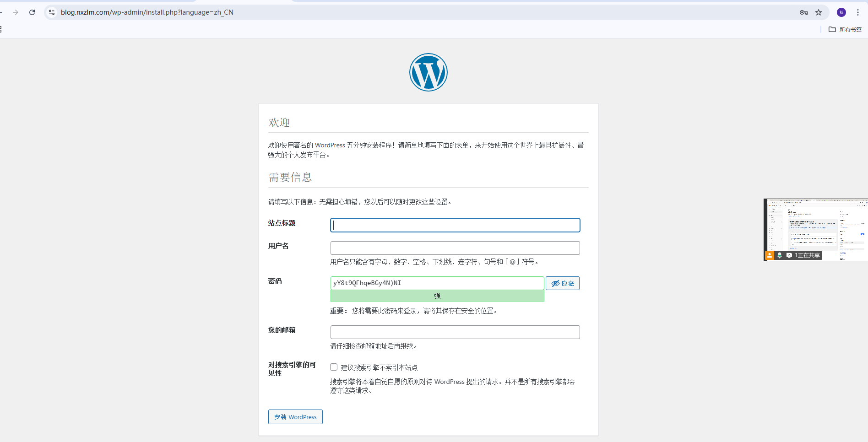
Task: Click the green password strength bar
Action: [x=437, y=296]
